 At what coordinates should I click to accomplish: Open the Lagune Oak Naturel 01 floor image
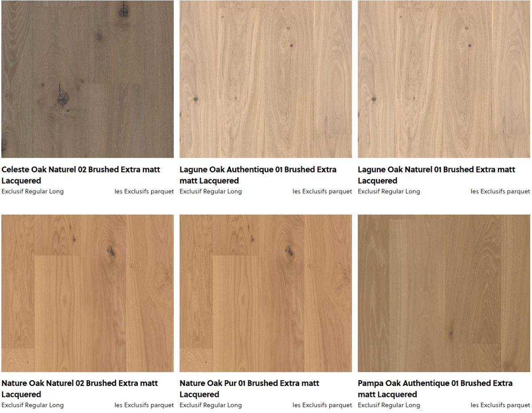[x=444, y=79]
